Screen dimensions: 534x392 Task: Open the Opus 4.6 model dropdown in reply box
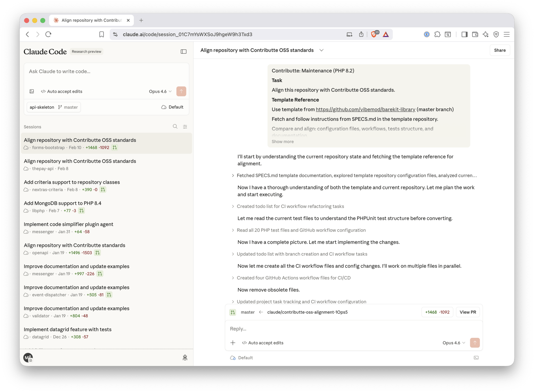454,343
